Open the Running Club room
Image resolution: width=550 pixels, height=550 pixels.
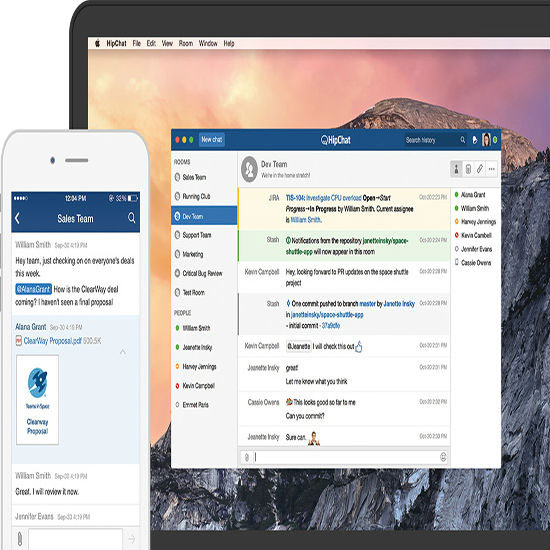coord(204,196)
